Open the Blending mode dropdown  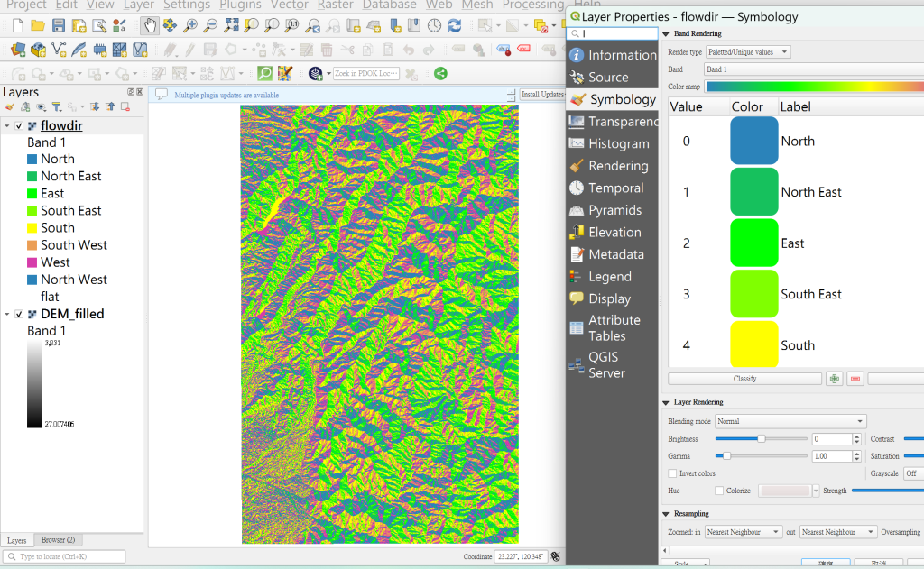pos(790,421)
